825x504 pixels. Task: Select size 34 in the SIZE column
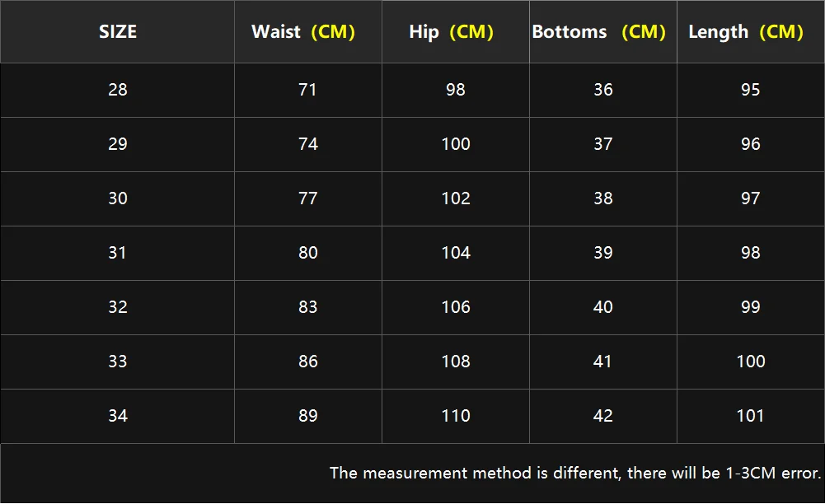point(118,416)
